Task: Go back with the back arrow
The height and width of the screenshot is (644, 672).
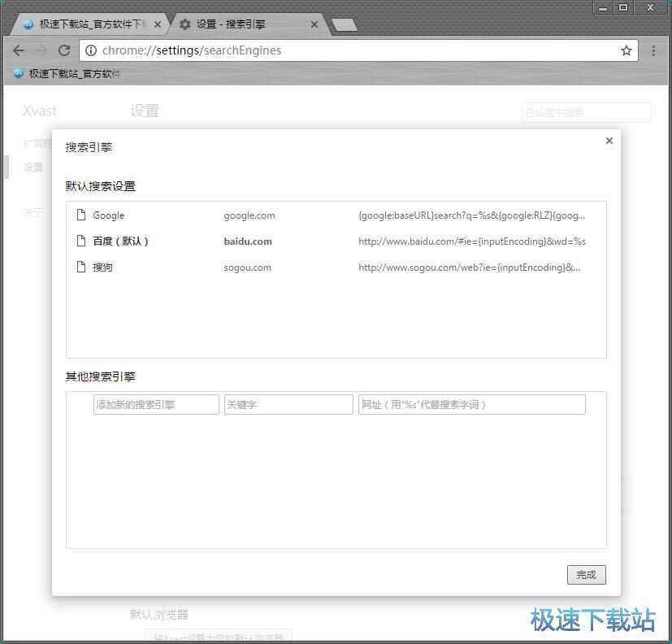Action: pyautogui.click(x=19, y=50)
